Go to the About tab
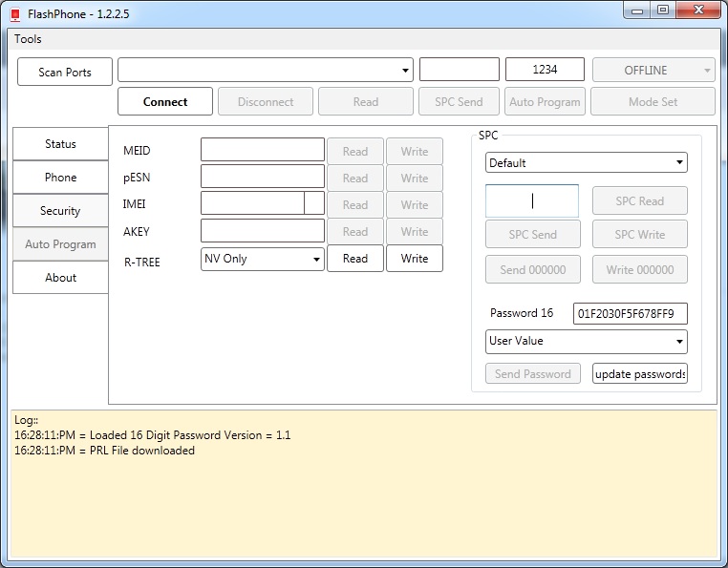Screen dimensions: 728x568 tap(60, 278)
